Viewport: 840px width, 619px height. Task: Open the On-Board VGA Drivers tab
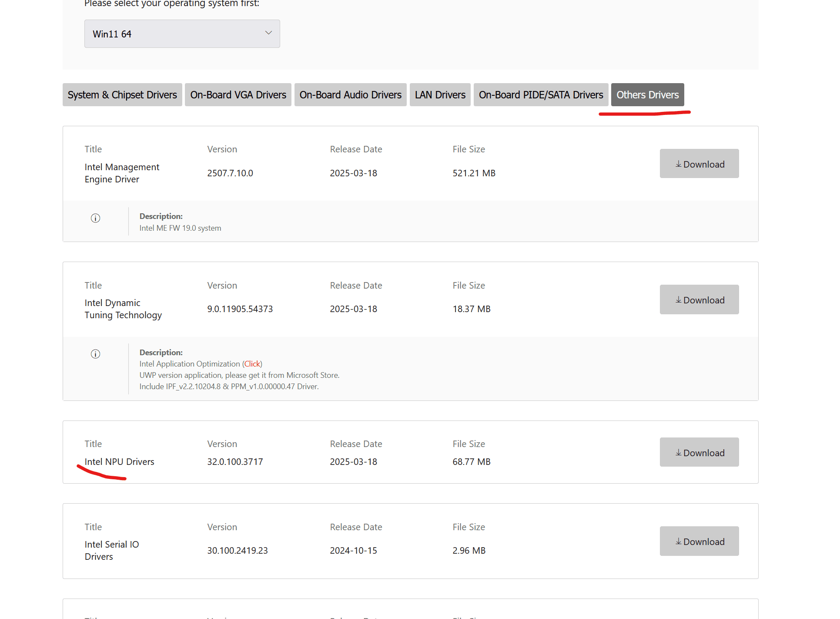point(238,95)
